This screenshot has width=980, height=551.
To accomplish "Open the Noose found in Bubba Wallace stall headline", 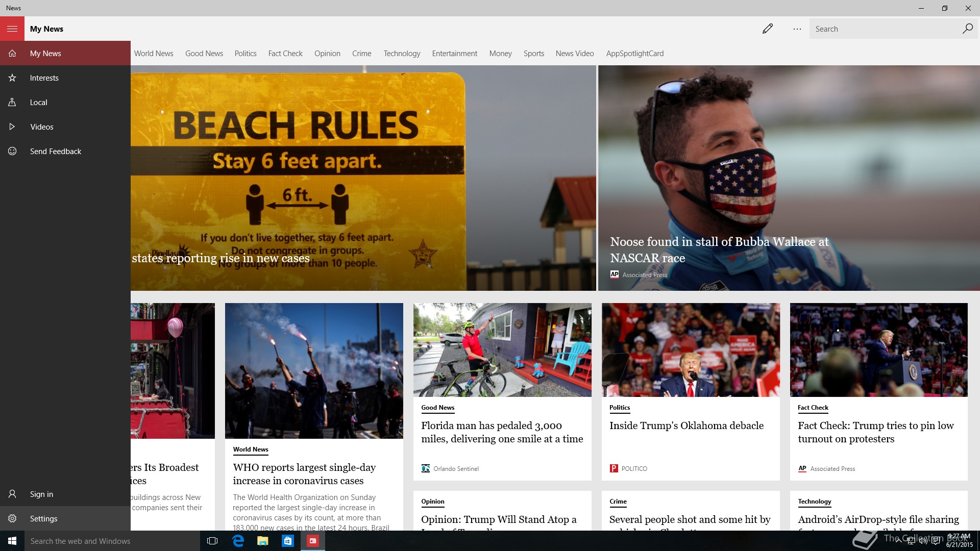I will (x=719, y=249).
